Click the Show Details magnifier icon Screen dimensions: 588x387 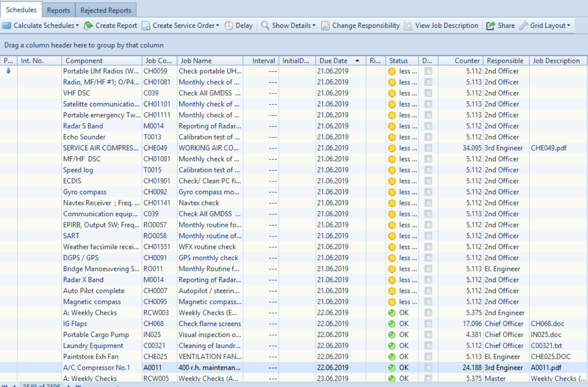pyautogui.click(x=265, y=25)
